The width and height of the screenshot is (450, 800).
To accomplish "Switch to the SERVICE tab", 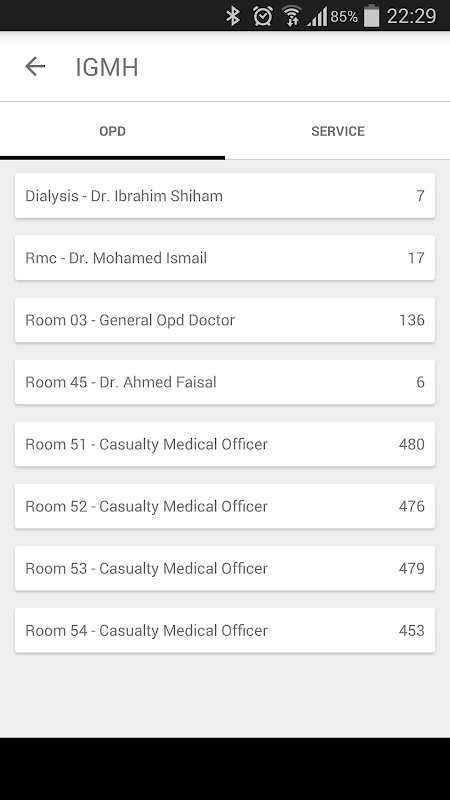I will coord(338,131).
